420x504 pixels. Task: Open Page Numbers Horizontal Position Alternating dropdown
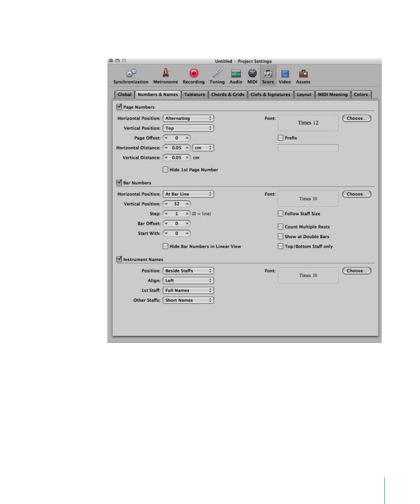pyautogui.click(x=188, y=118)
